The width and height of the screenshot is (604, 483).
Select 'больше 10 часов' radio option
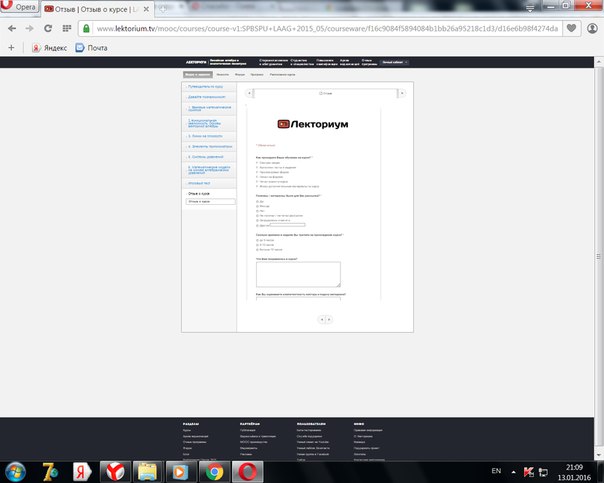pos(257,250)
